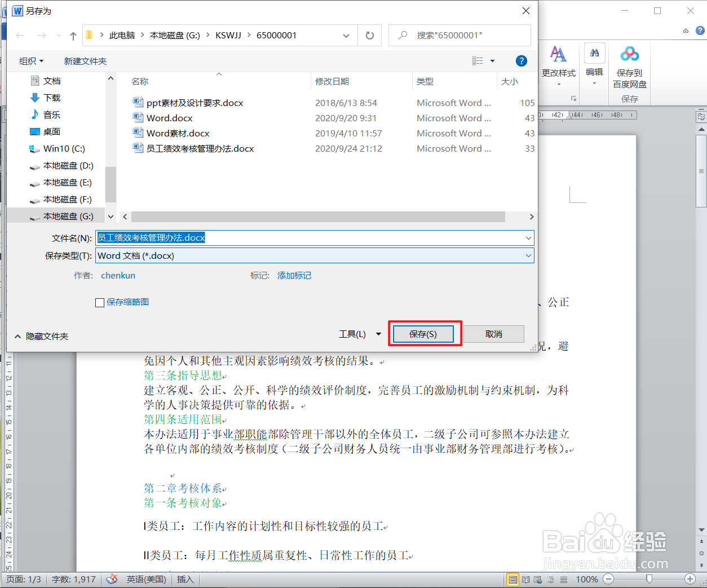
Task: Click the 保存(S) button
Action: click(423, 334)
